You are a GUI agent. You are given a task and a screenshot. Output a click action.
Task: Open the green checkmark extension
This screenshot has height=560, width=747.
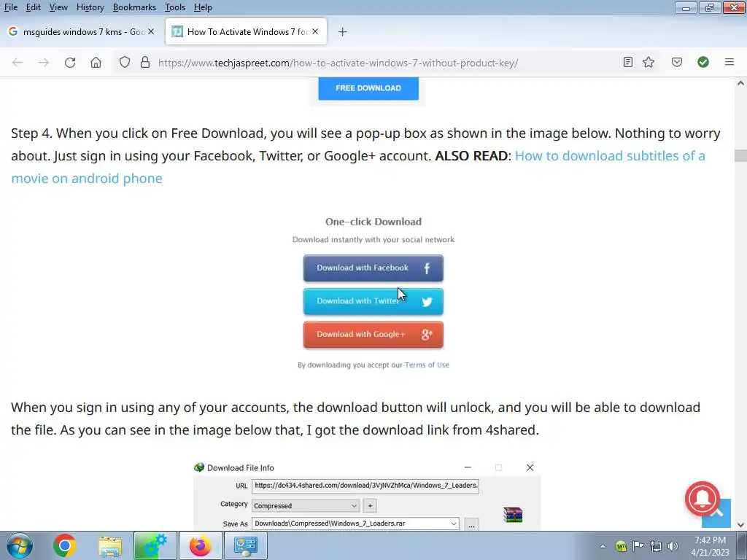click(703, 62)
